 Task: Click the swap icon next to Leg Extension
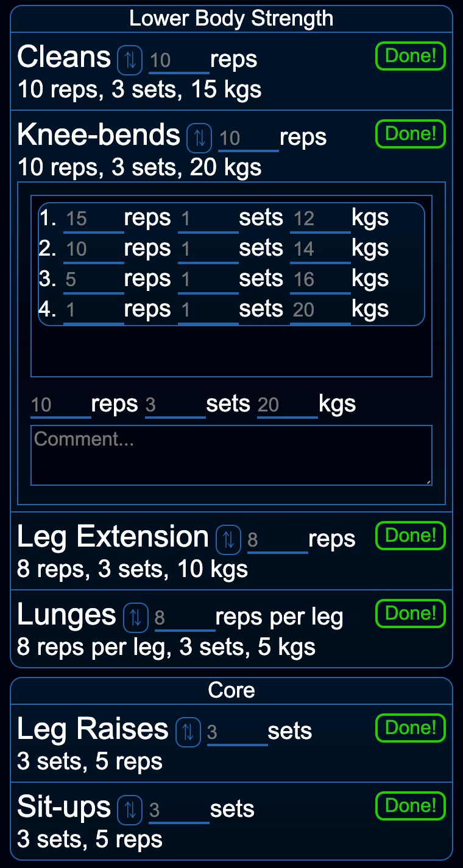coord(228,539)
